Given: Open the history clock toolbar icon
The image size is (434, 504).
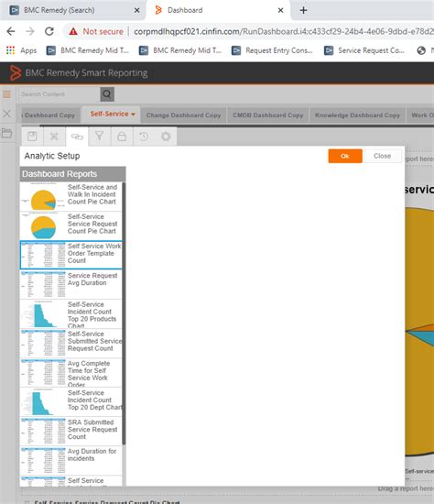Looking at the screenshot, I should tap(144, 137).
